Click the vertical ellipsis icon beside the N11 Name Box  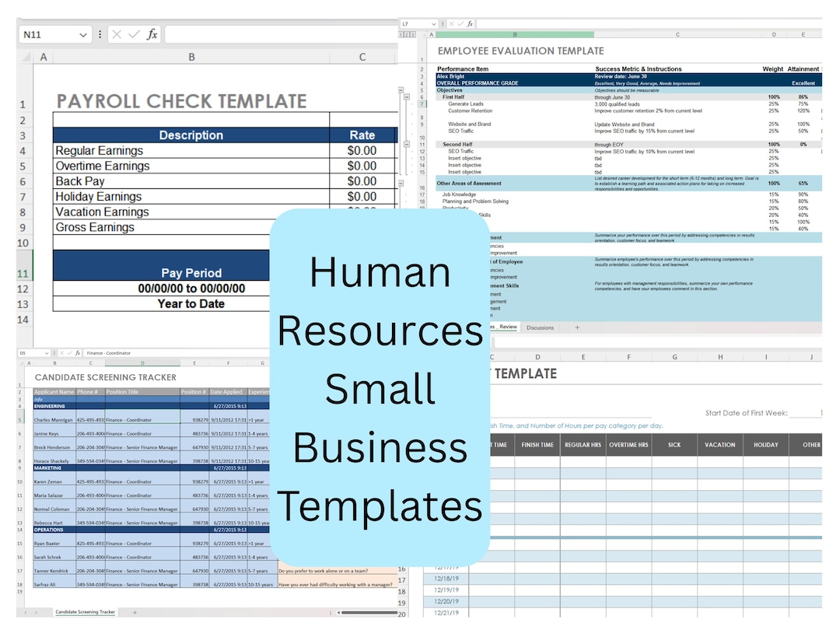pos(100,34)
